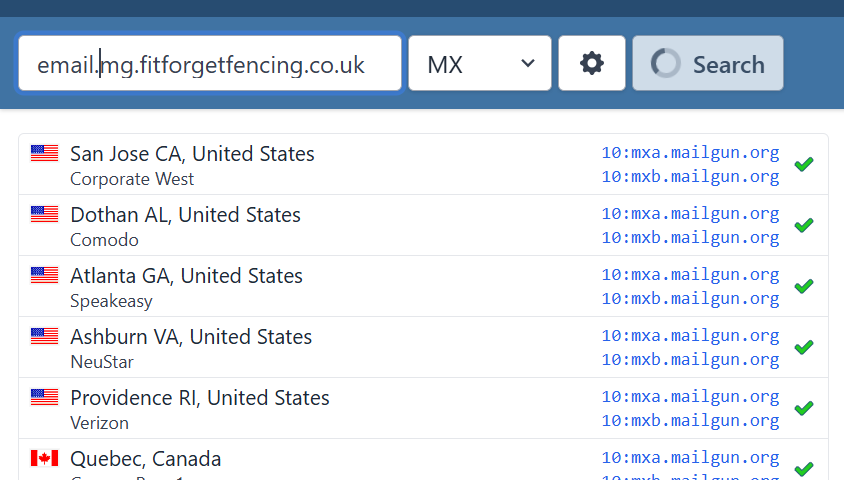The width and height of the screenshot is (844, 480).
Task: Click the domain name input field
Action: (210, 64)
